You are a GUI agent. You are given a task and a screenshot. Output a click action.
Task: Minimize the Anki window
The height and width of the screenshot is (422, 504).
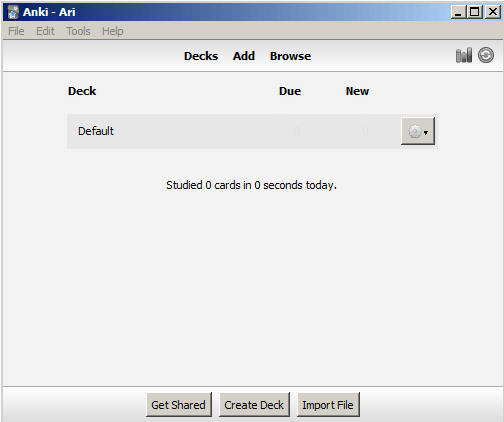click(x=458, y=12)
